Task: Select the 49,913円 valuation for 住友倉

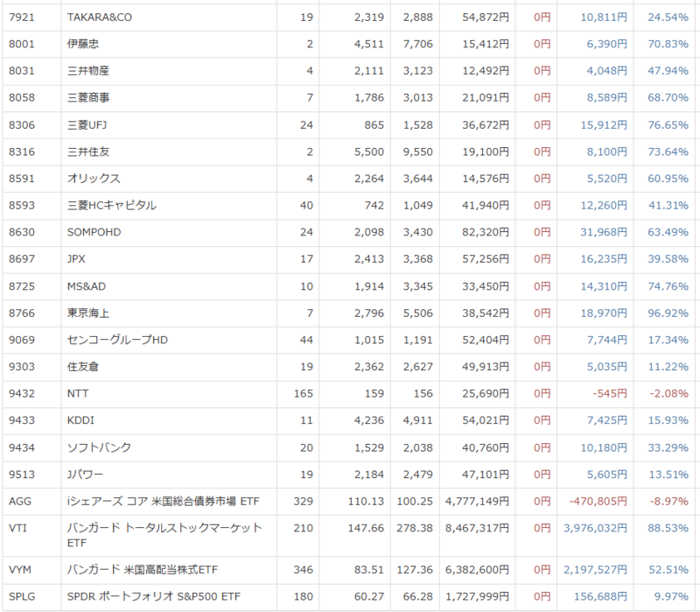Action: (x=486, y=367)
